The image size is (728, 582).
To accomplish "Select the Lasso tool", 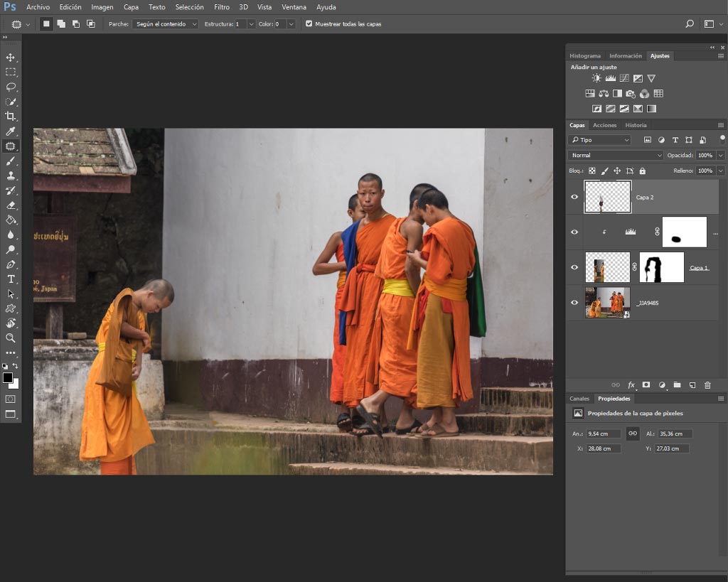I will tap(10, 87).
